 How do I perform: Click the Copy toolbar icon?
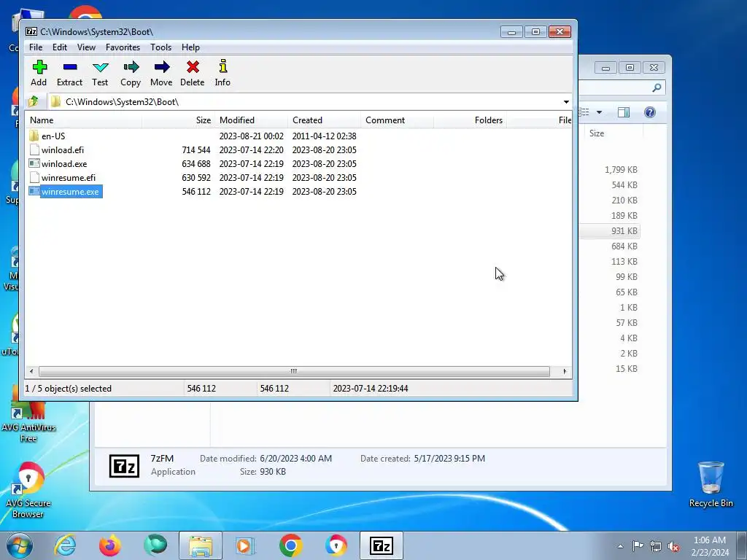[131, 73]
